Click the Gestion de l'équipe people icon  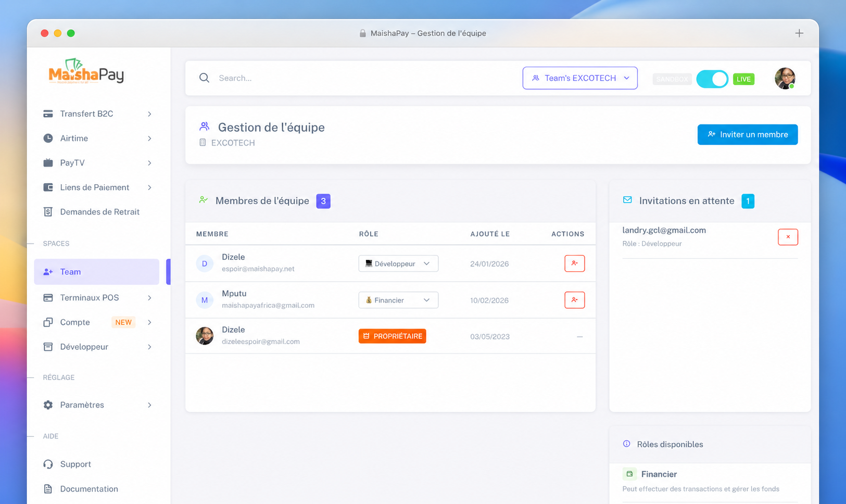tap(204, 127)
